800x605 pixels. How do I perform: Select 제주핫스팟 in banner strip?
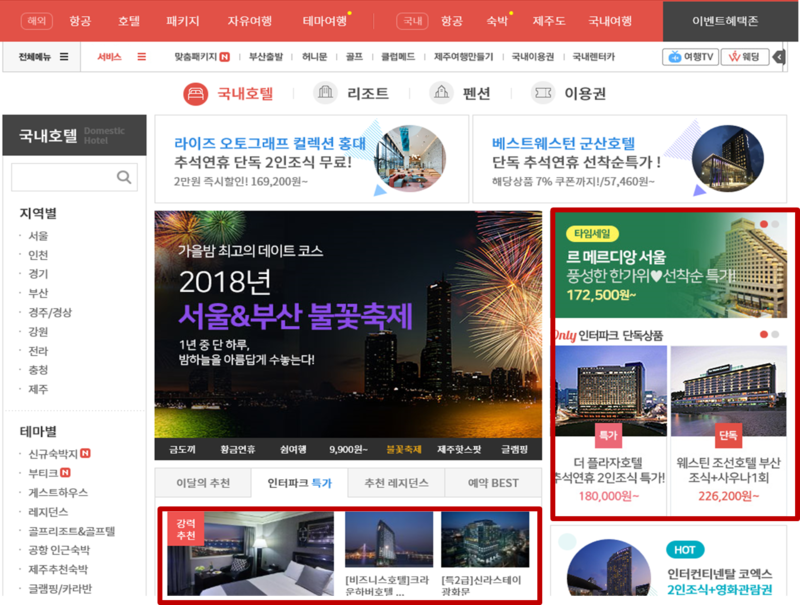pyautogui.click(x=459, y=449)
